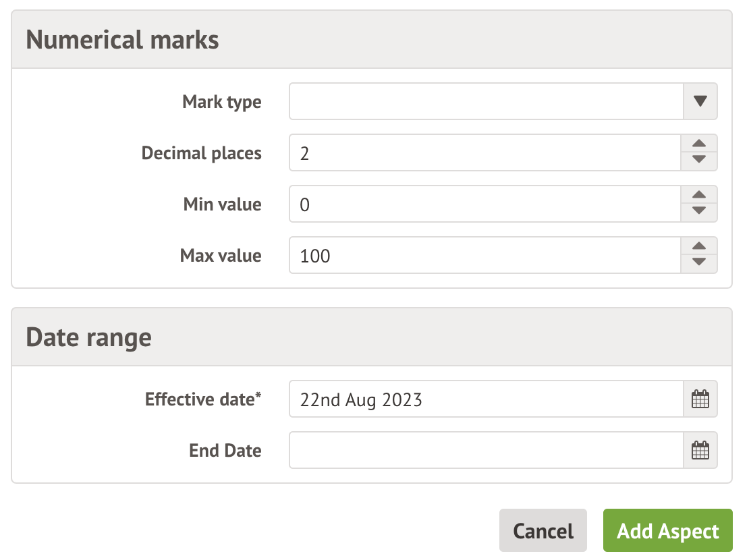Decrease Max value with down arrow
The width and height of the screenshot is (749, 560).
699,262
